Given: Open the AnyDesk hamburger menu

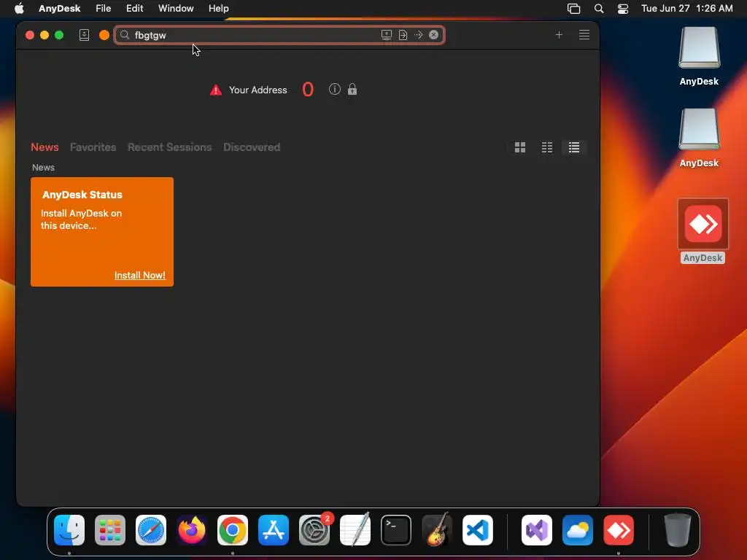Looking at the screenshot, I should pos(584,35).
